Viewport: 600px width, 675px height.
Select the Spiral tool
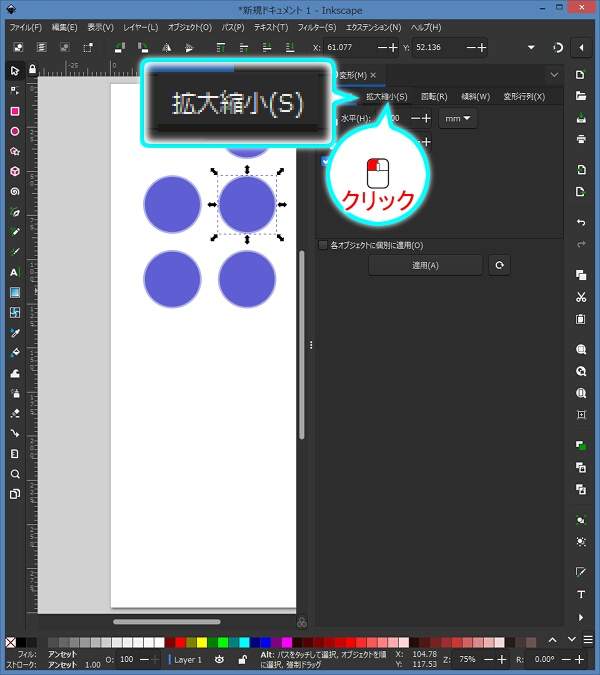[x=15, y=192]
